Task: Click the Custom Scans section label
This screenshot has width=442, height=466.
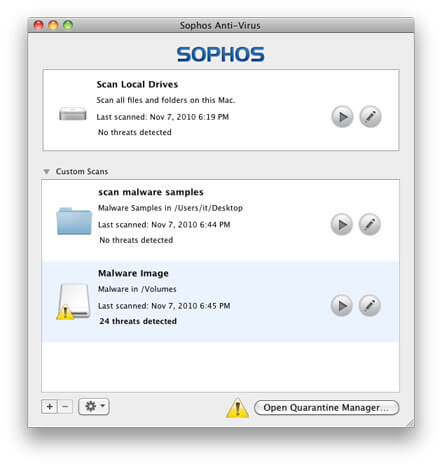Action: tap(82, 172)
